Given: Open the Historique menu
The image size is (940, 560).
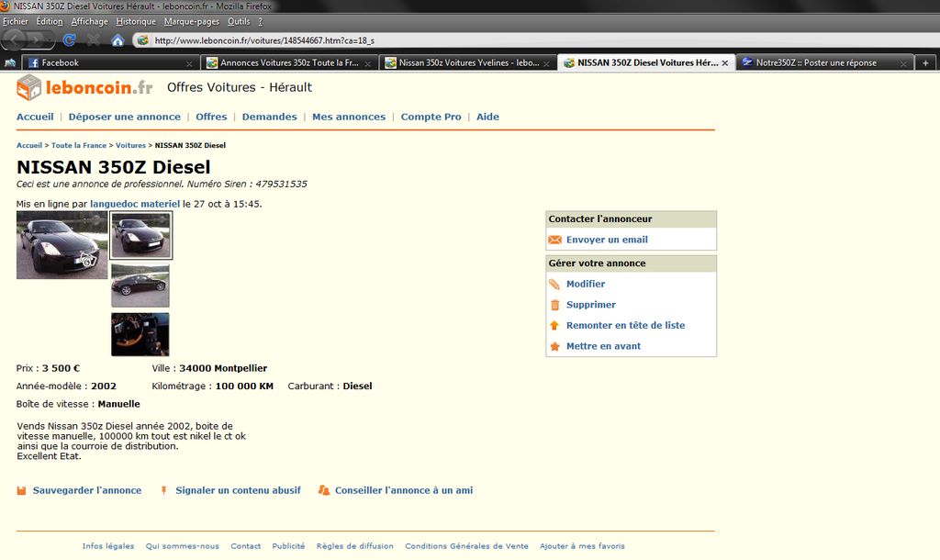Looking at the screenshot, I should pos(136,21).
